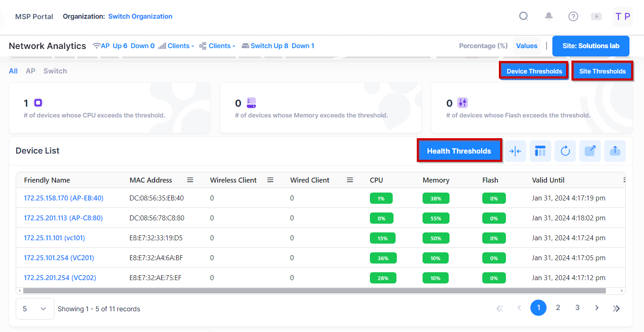This screenshot has height=332, width=644.
Task: Open Wireless Client column menu icon
Action: tap(270, 180)
